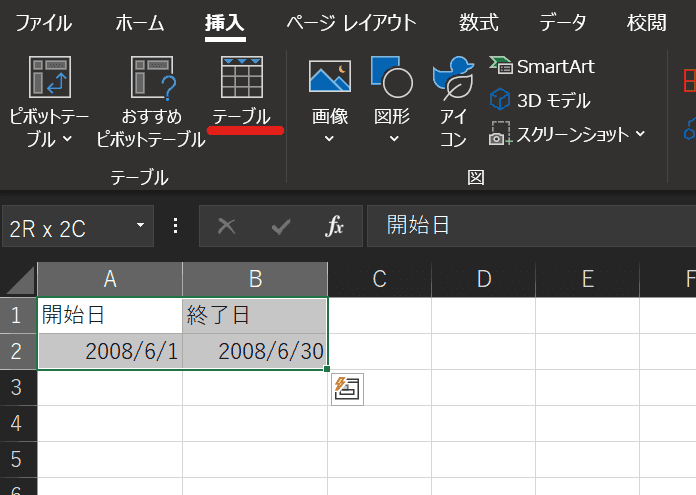Click the テーブル (Table) icon
The image size is (696, 495).
(241, 78)
